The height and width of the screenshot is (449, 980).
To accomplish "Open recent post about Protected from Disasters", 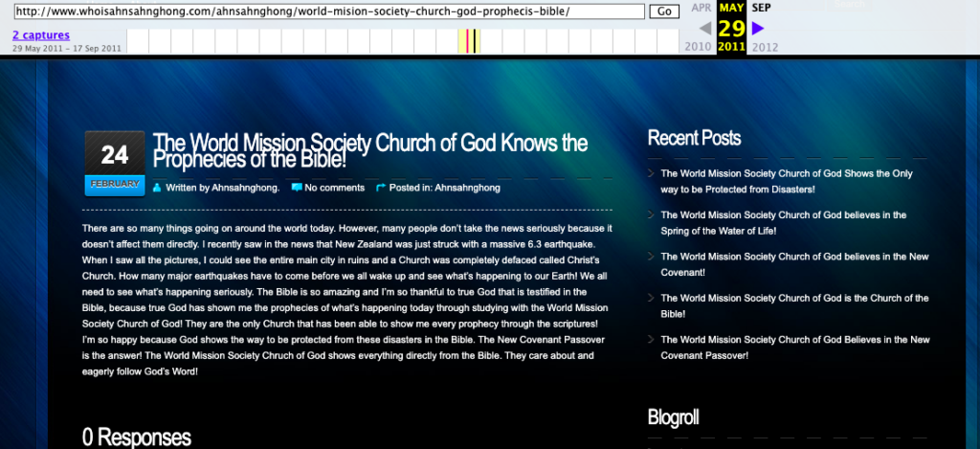I will click(x=787, y=181).
